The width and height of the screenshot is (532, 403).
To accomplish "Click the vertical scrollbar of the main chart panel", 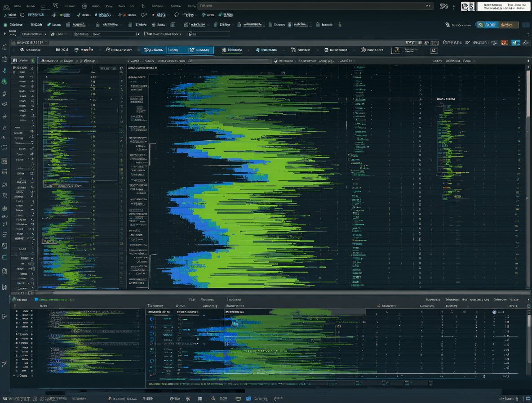I will click(528, 177).
